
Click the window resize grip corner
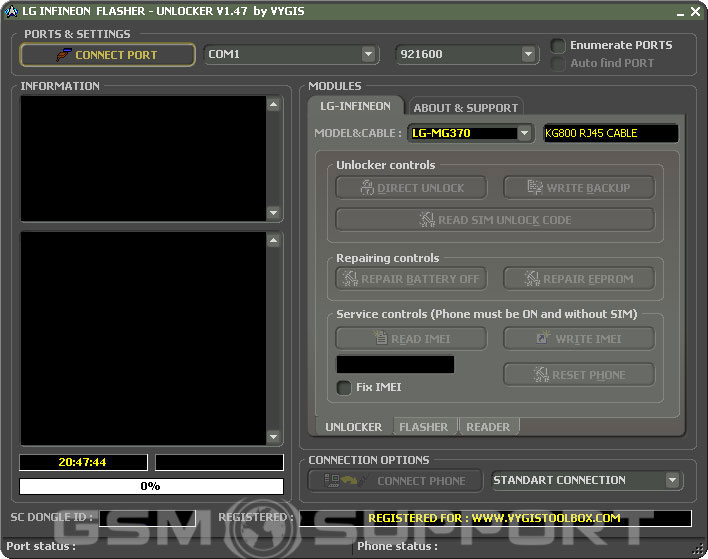(699, 550)
